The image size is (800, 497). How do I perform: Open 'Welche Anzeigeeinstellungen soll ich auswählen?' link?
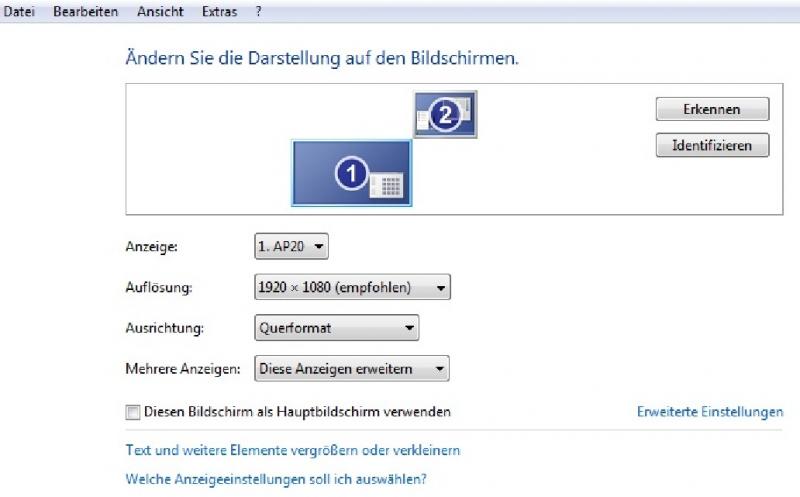(x=275, y=479)
